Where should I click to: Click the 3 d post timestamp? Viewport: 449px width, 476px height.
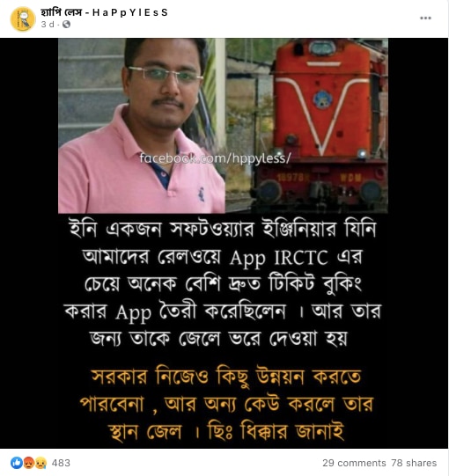pos(48,25)
